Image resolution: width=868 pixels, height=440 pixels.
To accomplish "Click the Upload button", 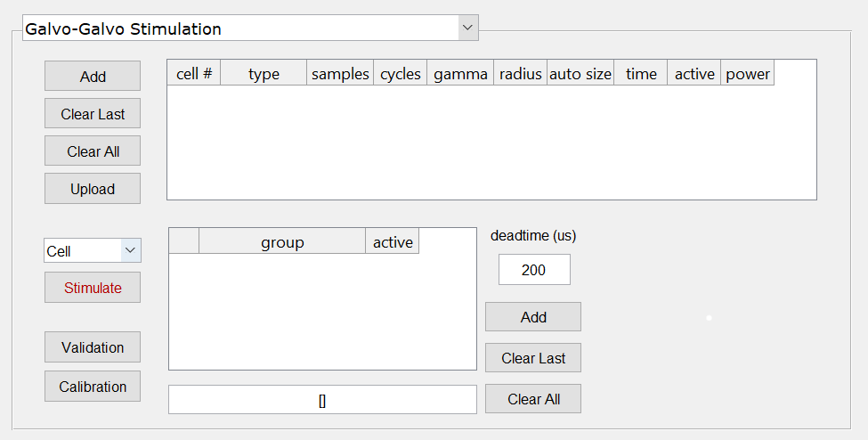I will (x=93, y=189).
